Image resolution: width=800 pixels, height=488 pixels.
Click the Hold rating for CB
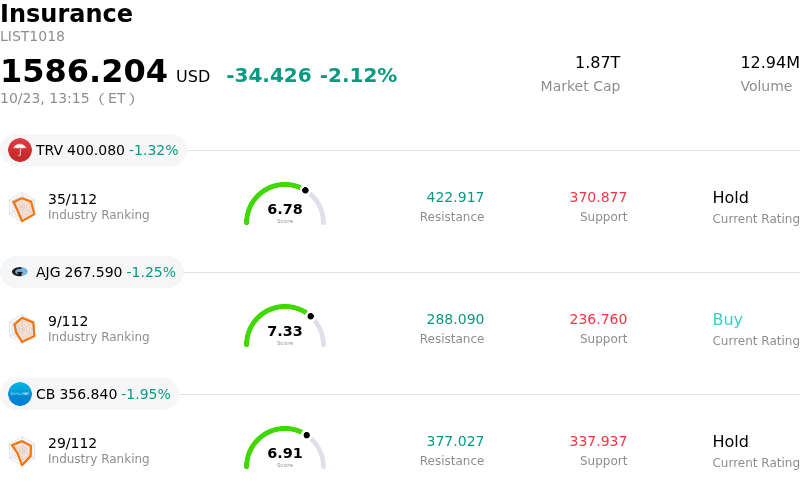[731, 442]
